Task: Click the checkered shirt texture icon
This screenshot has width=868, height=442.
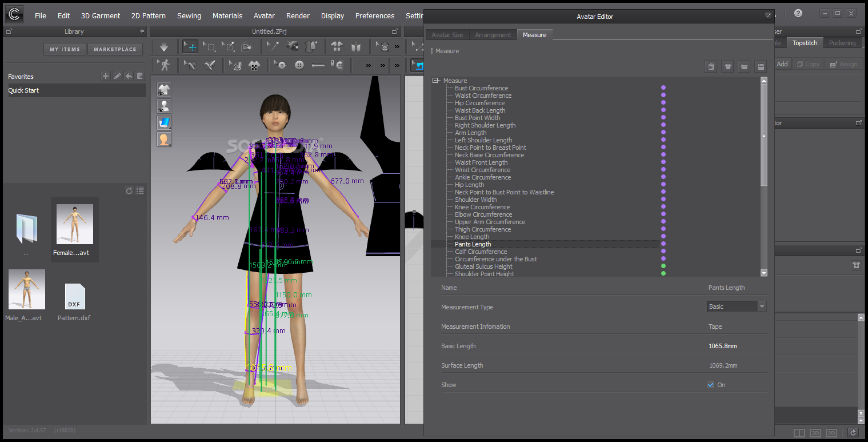Action: point(254,65)
